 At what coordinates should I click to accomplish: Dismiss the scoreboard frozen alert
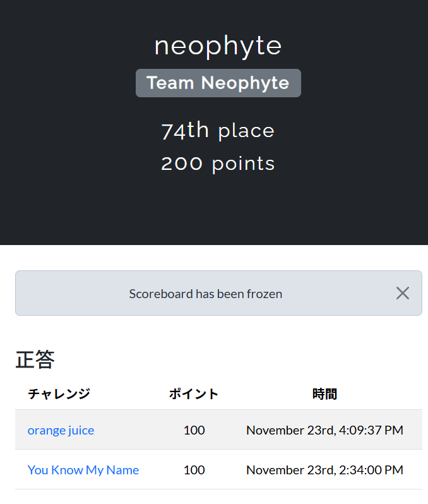point(403,293)
